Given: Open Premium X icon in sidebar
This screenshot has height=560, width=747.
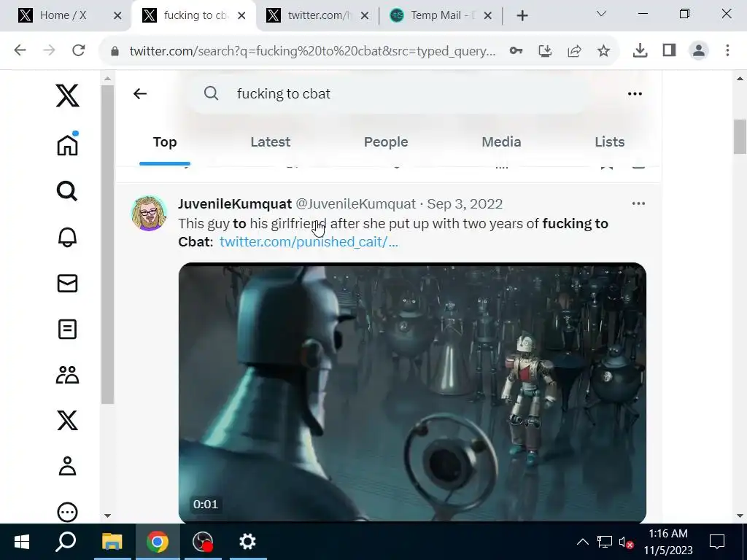Looking at the screenshot, I should click(x=67, y=421).
